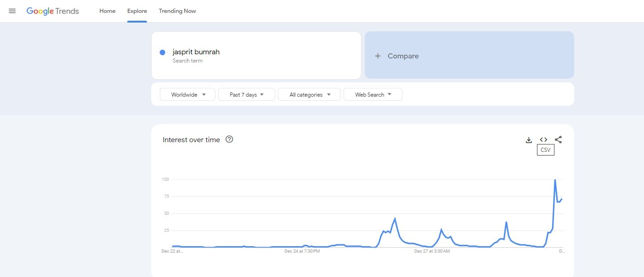Select the Explore tab
Screen dimensions: 644x277
137,11
